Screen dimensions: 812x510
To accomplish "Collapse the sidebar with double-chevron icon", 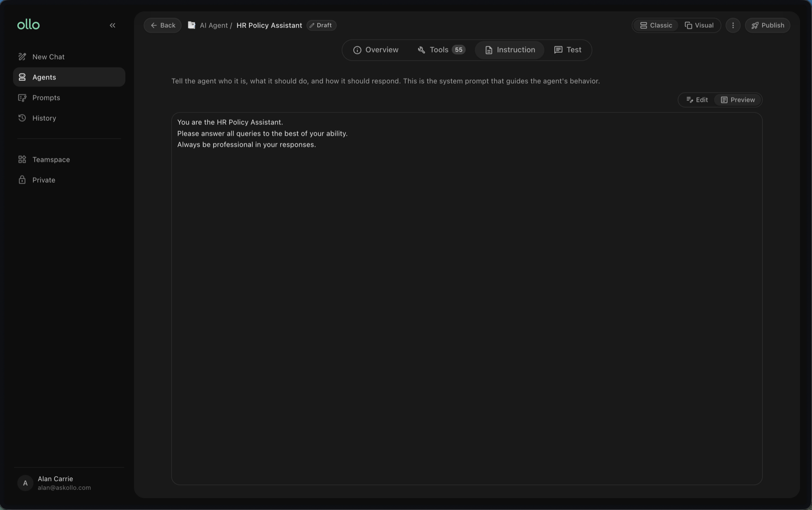I will [113, 25].
